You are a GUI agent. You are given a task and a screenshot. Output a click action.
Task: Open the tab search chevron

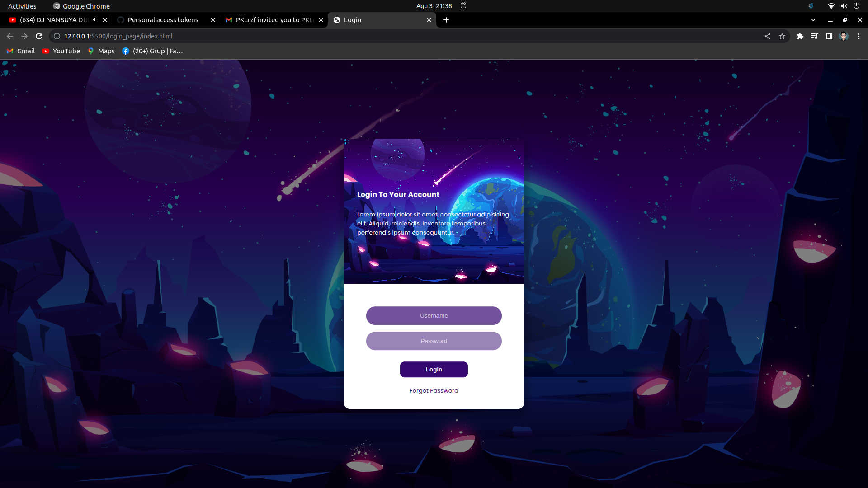(814, 20)
